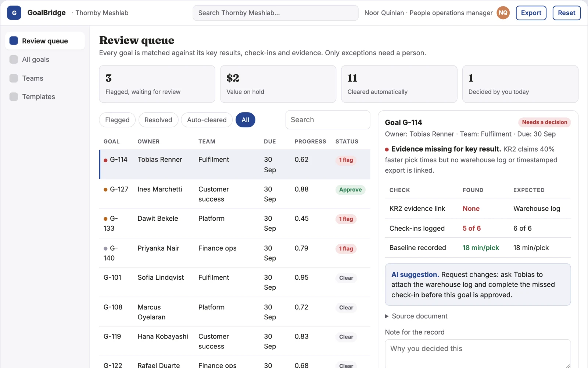Click the Cleared automatically card

click(399, 84)
